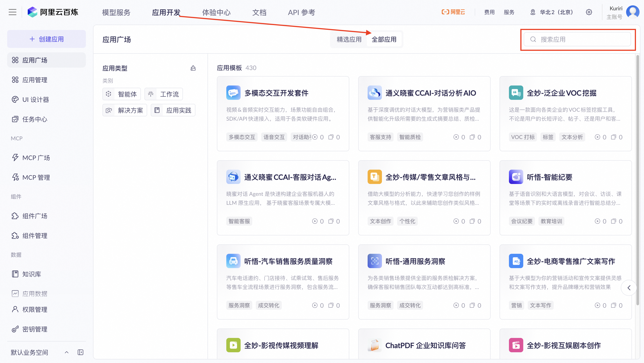Click the hamburger menu icon at top left
The width and height of the screenshot is (644, 363).
(x=12, y=12)
